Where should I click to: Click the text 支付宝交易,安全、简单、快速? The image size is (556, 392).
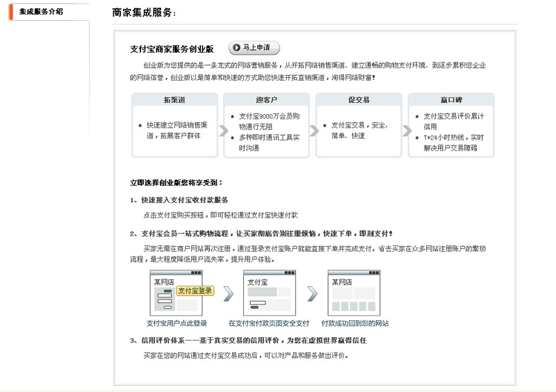[359, 130]
